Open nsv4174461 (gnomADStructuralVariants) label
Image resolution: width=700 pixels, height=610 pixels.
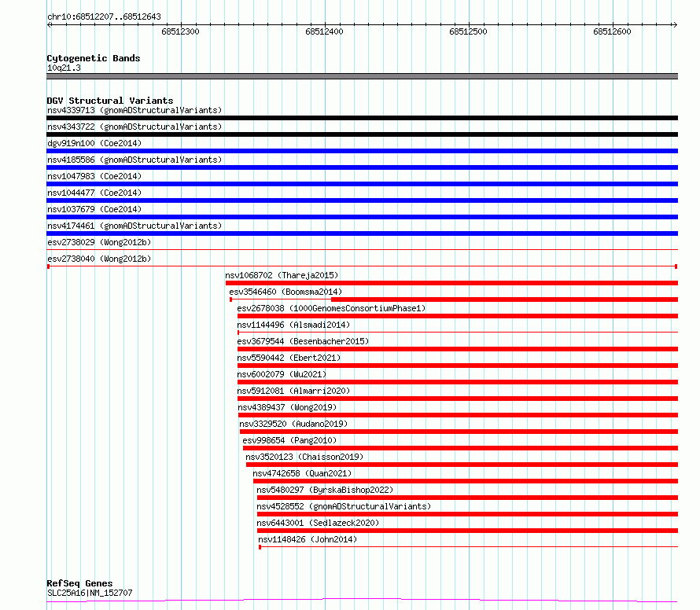click(134, 226)
